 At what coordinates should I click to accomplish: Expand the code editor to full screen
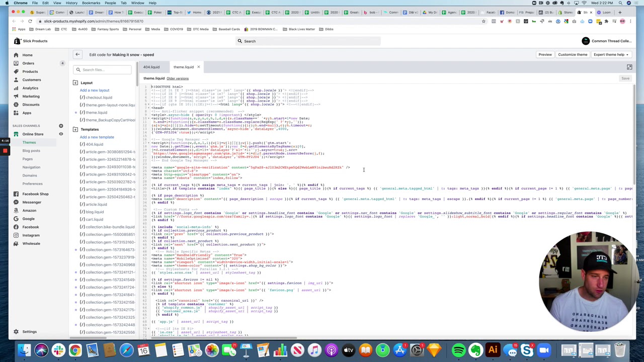629,67
